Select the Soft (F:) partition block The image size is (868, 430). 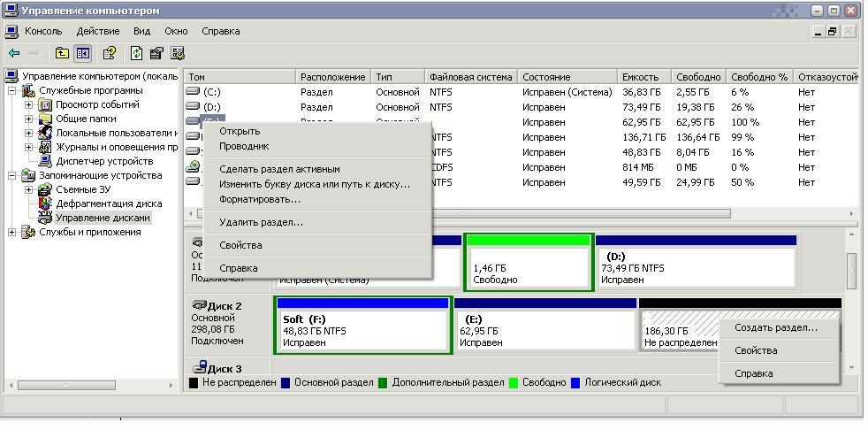tap(362, 326)
